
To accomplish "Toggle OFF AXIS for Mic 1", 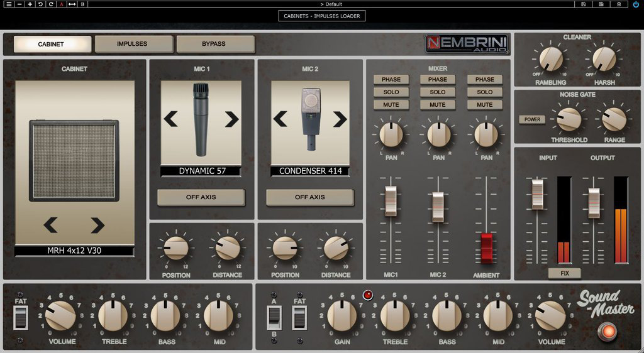I will (x=201, y=197).
